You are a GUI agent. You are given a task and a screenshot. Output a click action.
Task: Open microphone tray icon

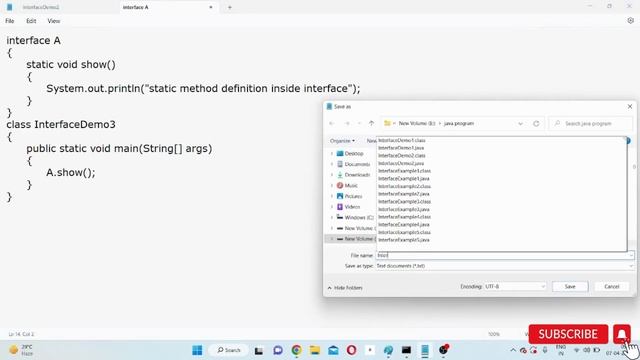(x=545, y=350)
